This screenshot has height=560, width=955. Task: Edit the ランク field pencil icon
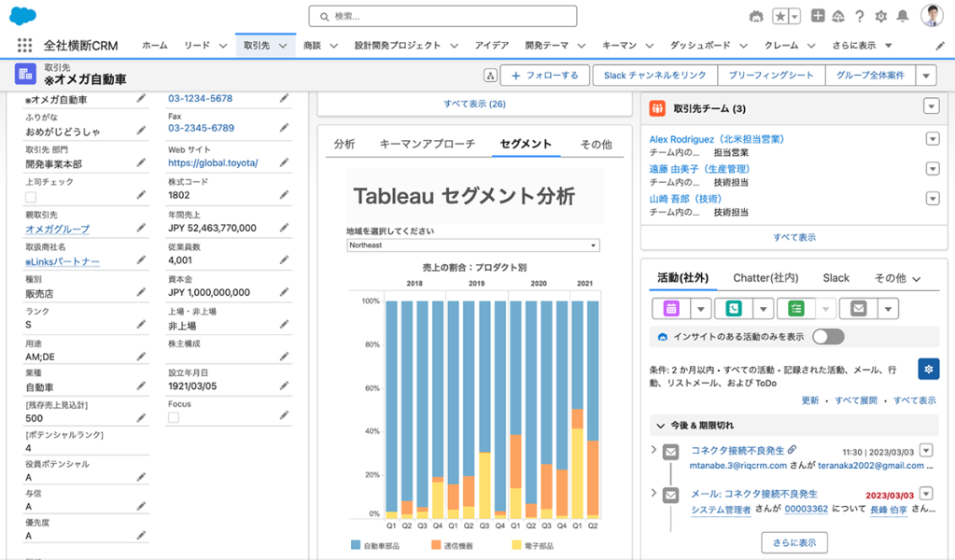tap(141, 324)
